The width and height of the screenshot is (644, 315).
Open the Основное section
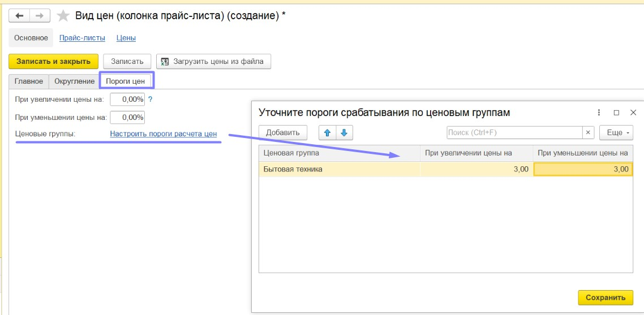(31, 38)
